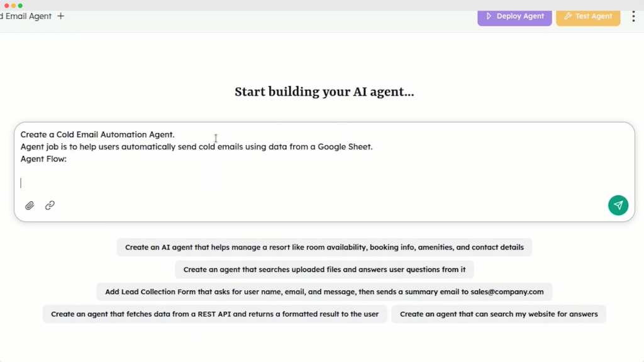The width and height of the screenshot is (644, 362).
Task: Click the link icon in the prompt box
Action: click(x=49, y=206)
